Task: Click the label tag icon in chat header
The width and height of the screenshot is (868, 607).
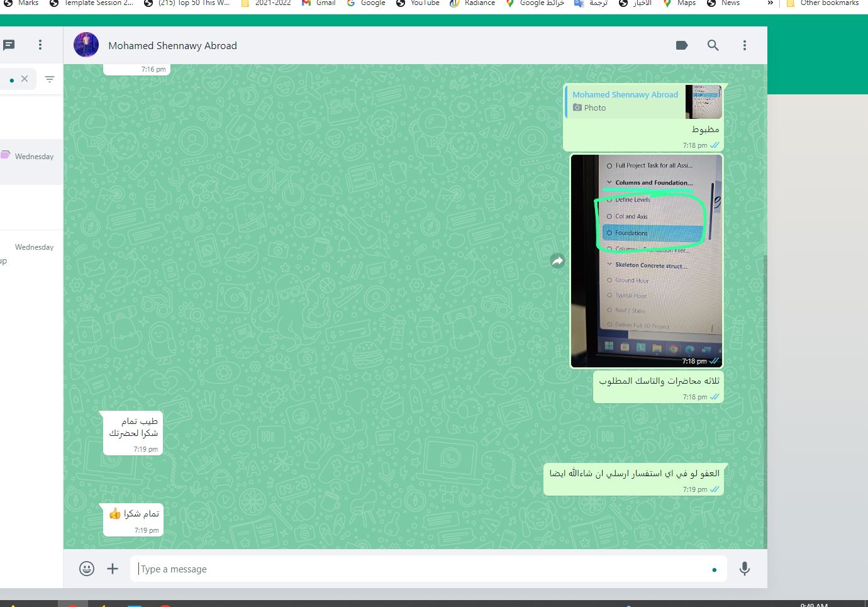Action: [x=682, y=45]
